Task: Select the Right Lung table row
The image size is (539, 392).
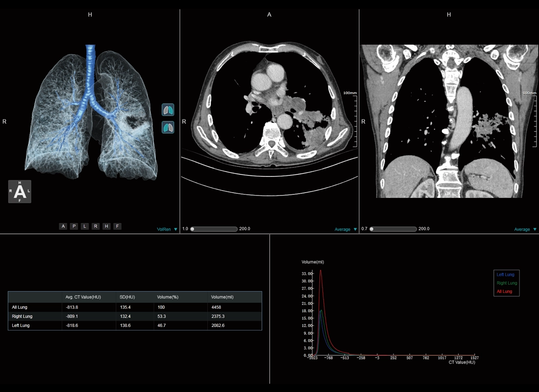Action: click(135, 317)
